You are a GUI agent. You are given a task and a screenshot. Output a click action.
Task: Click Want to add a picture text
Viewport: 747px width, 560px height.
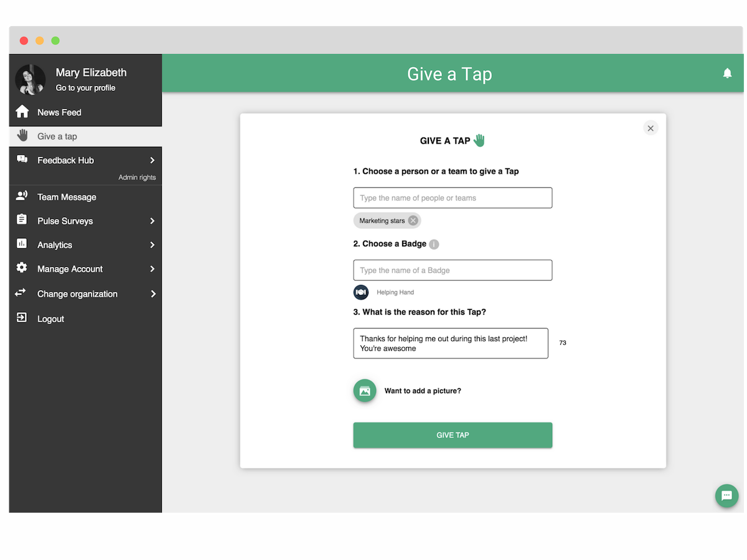(x=423, y=391)
